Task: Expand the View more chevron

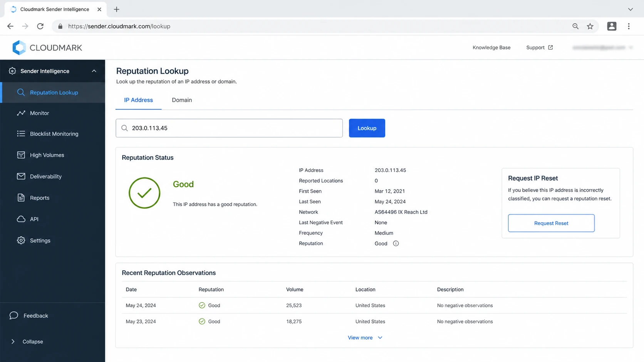Action: coord(380,338)
